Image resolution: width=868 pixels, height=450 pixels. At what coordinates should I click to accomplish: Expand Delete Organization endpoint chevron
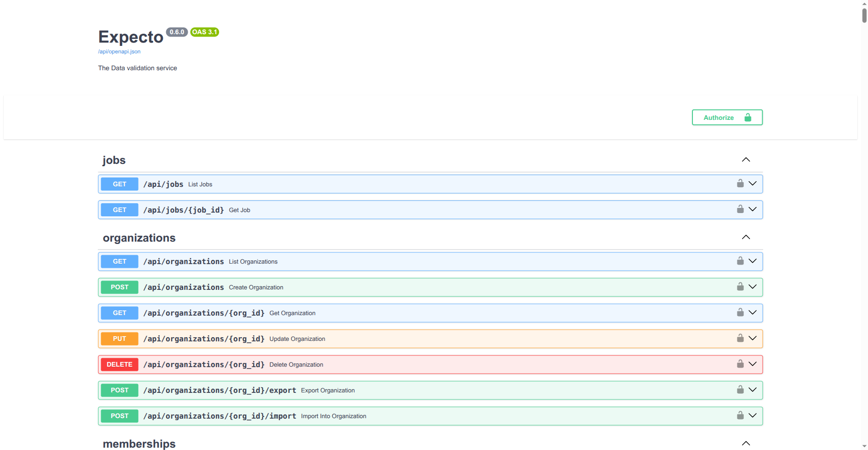pyautogui.click(x=752, y=364)
